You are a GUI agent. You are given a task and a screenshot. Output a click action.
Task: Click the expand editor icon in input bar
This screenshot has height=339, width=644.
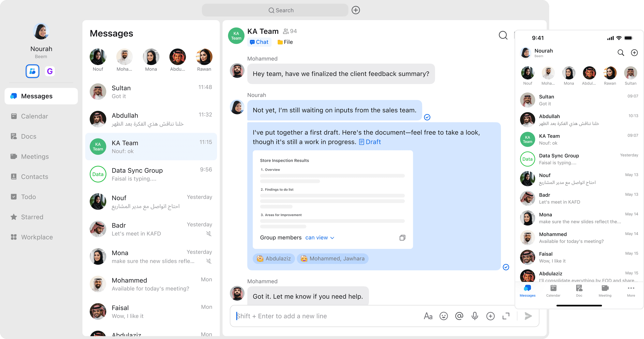506,316
